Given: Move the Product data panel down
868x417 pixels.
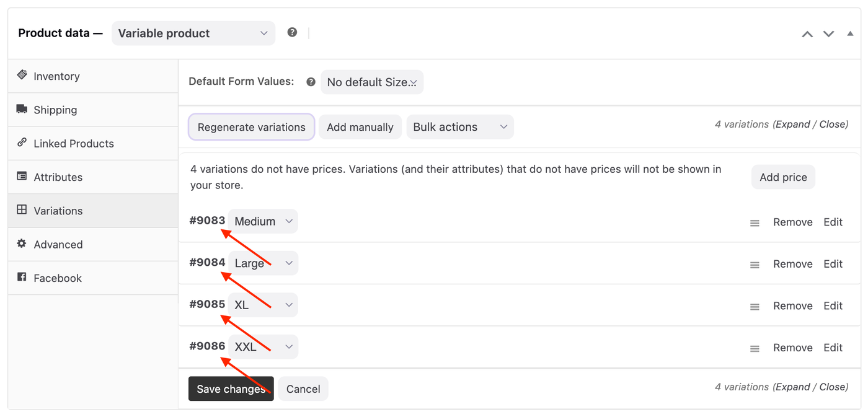Looking at the screenshot, I should [828, 34].
